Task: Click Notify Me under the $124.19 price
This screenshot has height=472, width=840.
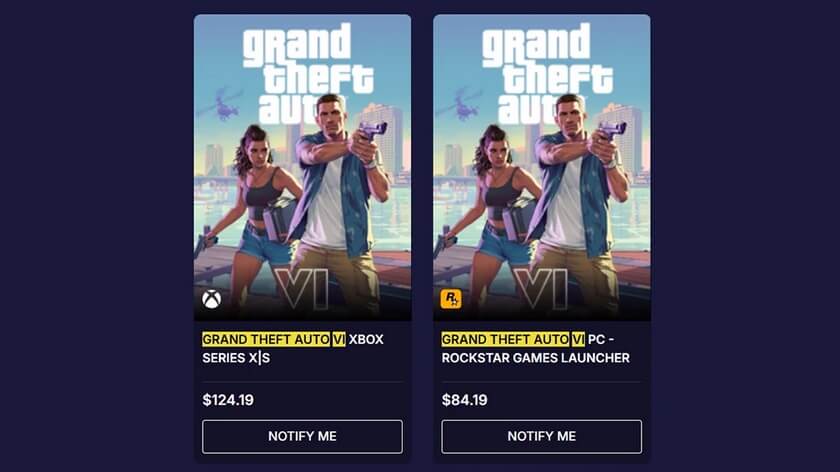Action: [302, 437]
